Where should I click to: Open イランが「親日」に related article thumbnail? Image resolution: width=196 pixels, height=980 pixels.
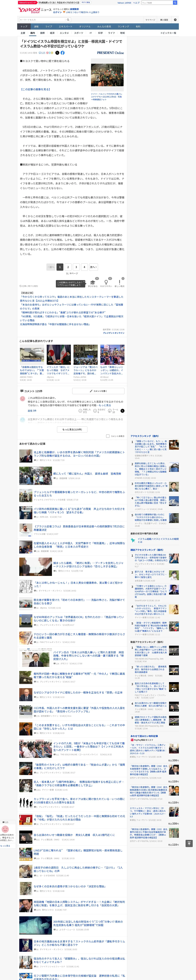(59, 355)
